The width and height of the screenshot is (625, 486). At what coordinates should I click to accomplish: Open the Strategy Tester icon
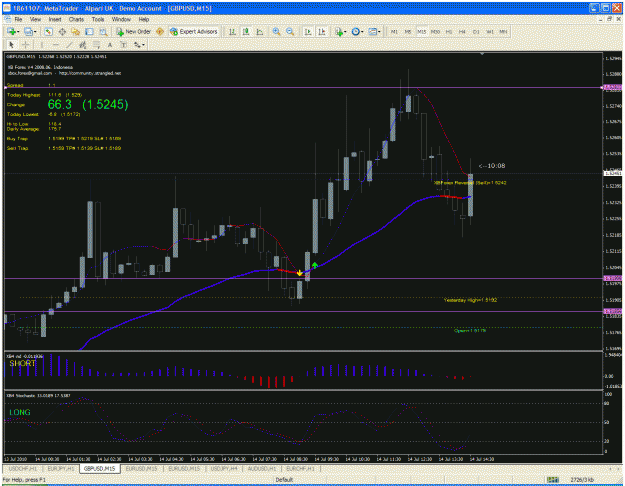tap(103, 31)
